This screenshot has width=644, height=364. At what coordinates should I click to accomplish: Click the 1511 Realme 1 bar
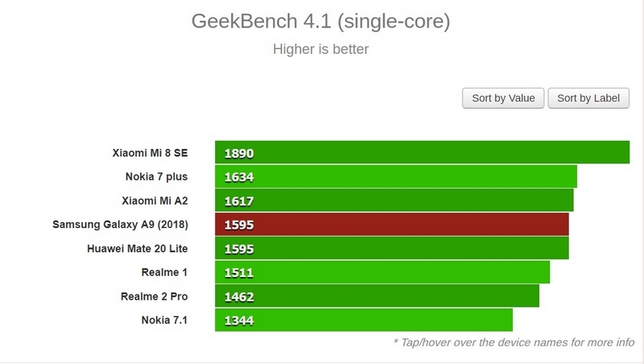tap(382, 272)
